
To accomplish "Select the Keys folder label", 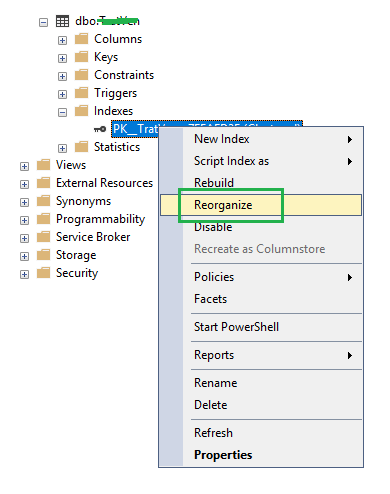I will [106, 57].
